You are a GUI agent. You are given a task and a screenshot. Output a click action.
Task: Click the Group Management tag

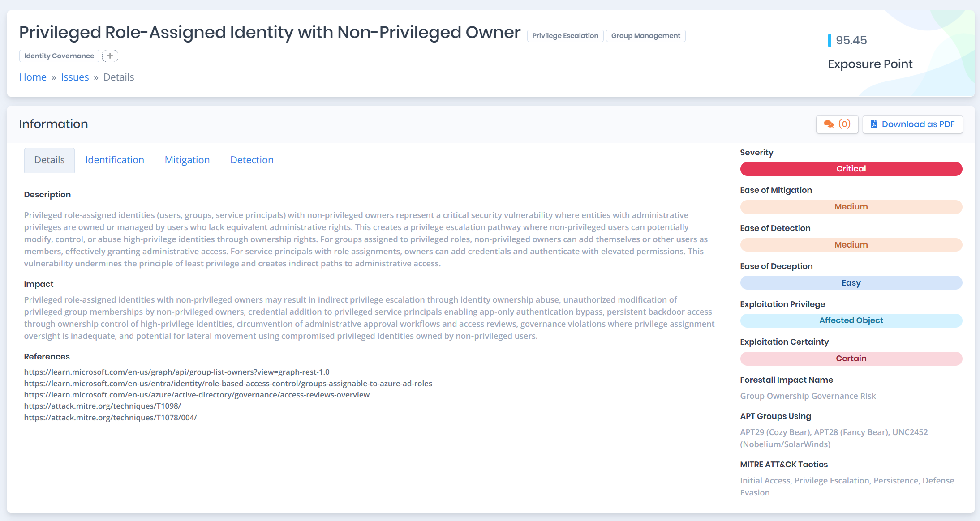point(645,36)
